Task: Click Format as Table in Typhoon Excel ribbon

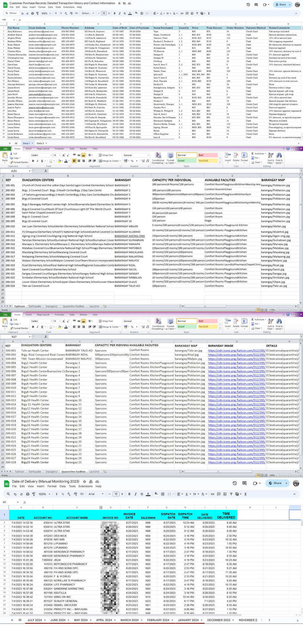Action: [170, 158]
